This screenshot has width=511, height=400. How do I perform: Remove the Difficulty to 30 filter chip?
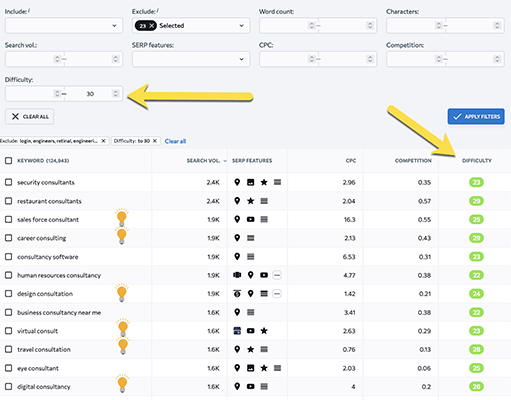[x=155, y=141]
